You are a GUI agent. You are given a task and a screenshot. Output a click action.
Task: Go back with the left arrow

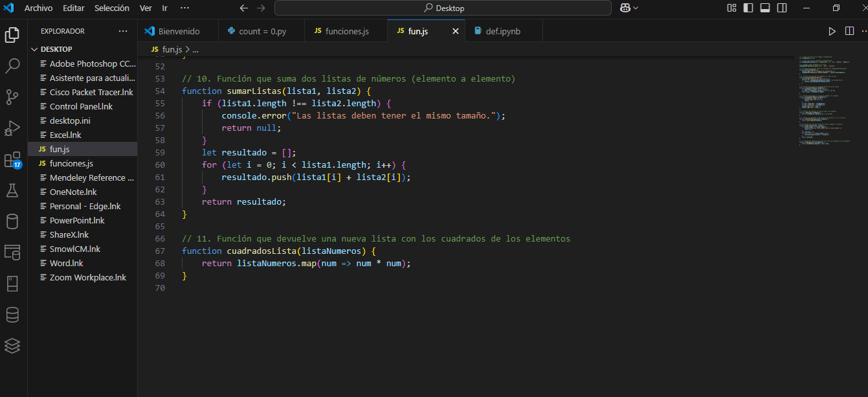pyautogui.click(x=243, y=8)
